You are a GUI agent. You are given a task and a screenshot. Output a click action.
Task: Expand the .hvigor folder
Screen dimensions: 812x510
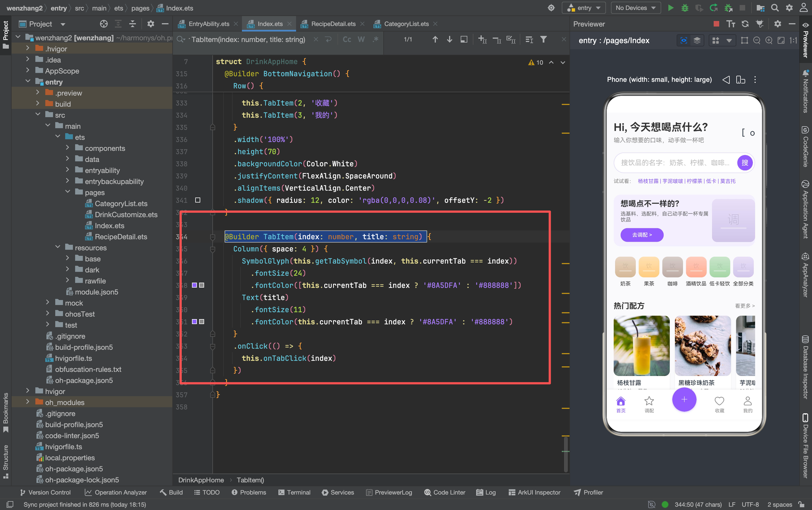(28, 49)
